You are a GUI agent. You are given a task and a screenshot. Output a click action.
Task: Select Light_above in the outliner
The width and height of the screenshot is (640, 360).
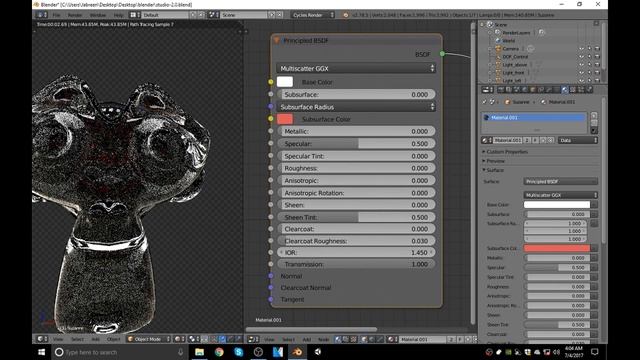(515, 64)
